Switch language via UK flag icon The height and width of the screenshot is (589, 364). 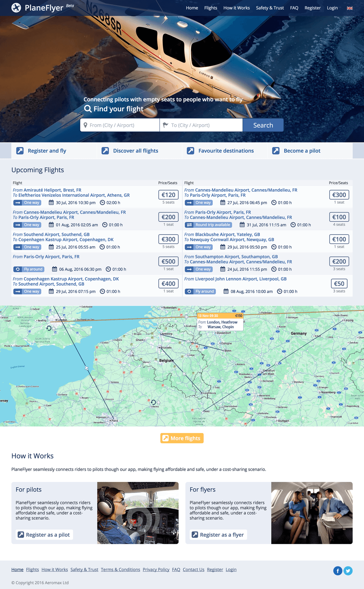(349, 8)
